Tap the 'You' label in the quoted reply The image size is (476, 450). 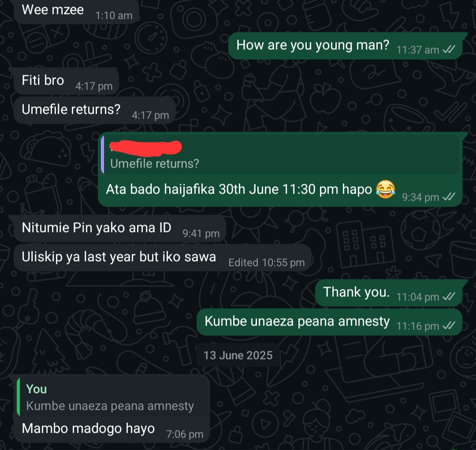pyautogui.click(x=37, y=389)
